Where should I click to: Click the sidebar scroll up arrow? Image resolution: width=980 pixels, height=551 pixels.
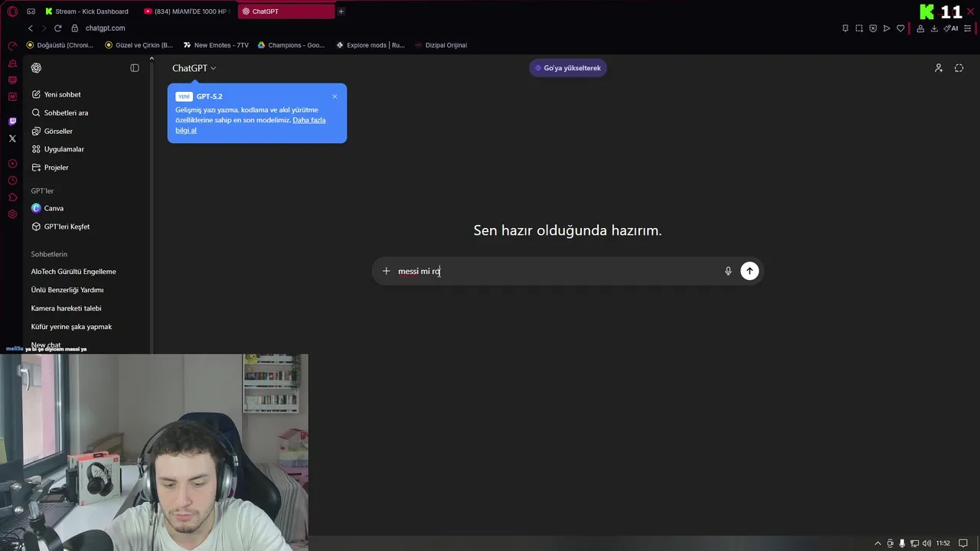[152, 59]
